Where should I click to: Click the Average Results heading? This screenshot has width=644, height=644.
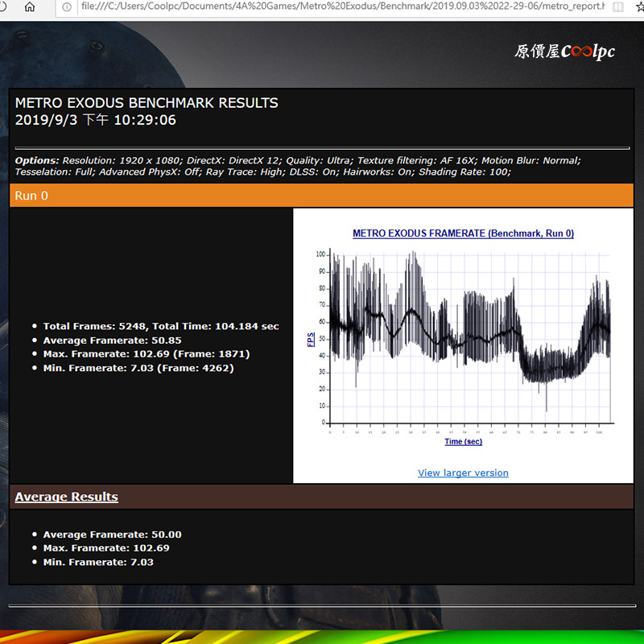tap(66, 497)
